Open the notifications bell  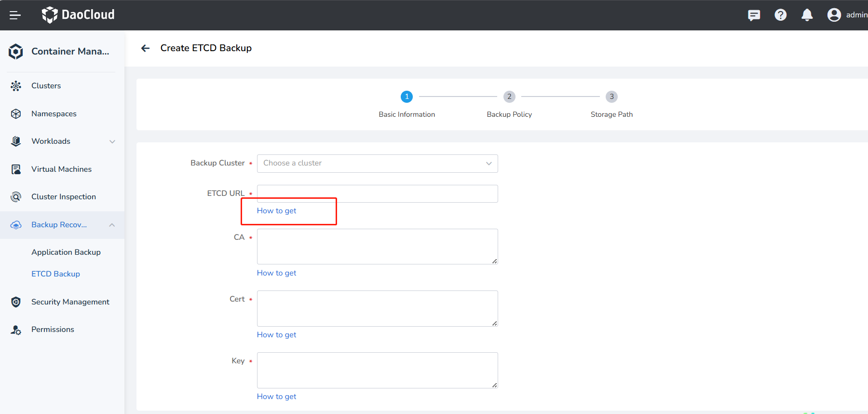coord(807,15)
